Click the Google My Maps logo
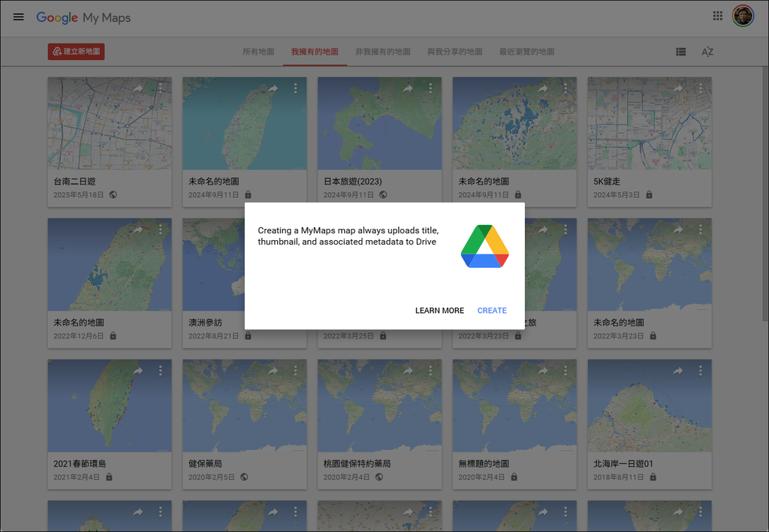The width and height of the screenshot is (769, 532). tap(83, 18)
